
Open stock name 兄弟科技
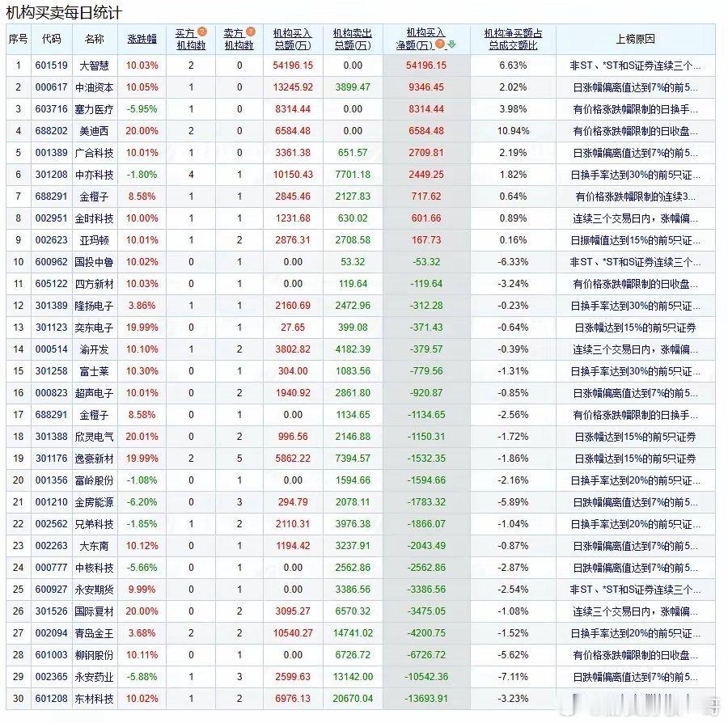point(95,523)
